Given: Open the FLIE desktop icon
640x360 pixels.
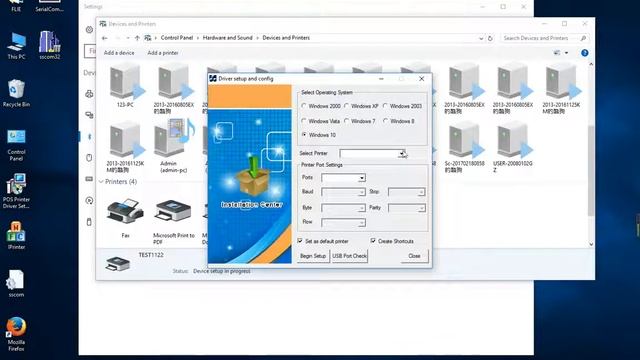Looking at the screenshot, I should 16,6.
